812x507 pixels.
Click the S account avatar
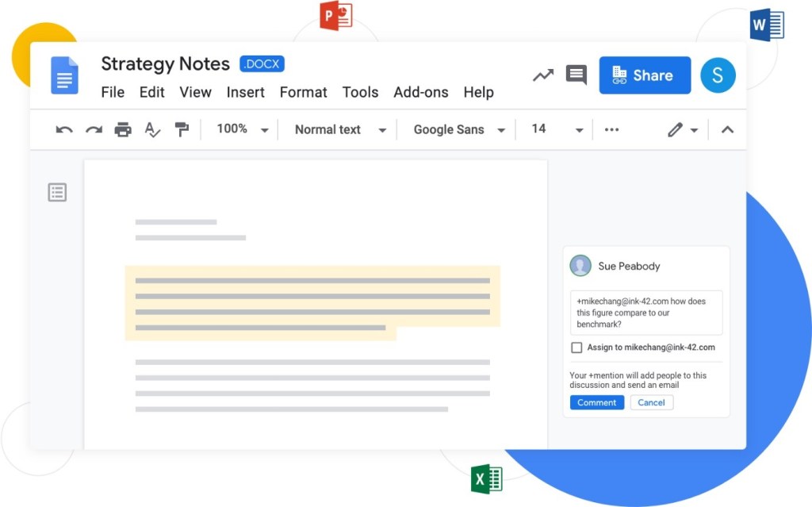pyautogui.click(x=718, y=75)
